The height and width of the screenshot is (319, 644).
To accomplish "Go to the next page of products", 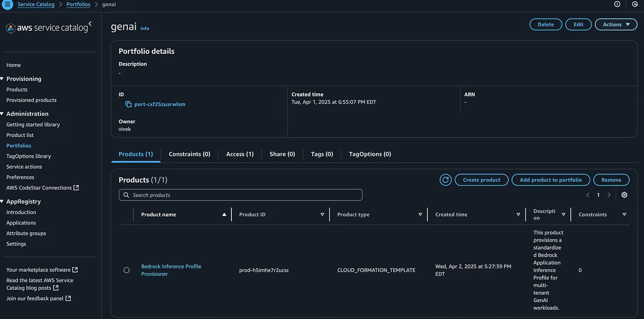I will [x=609, y=195].
